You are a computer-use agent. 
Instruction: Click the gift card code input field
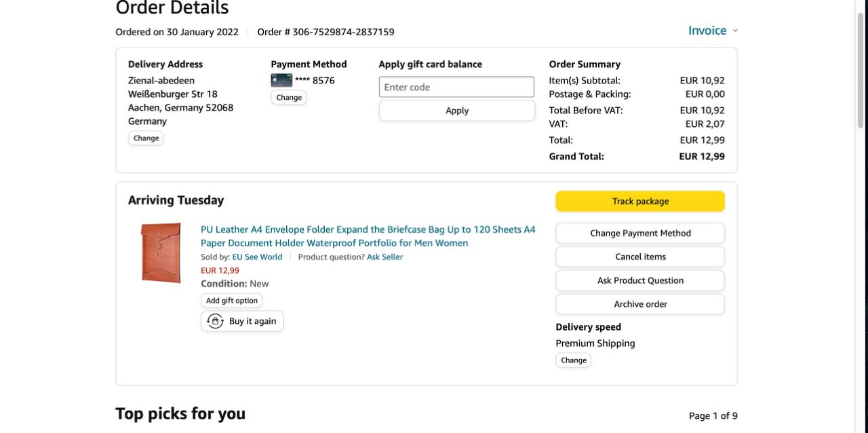click(x=456, y=87)
